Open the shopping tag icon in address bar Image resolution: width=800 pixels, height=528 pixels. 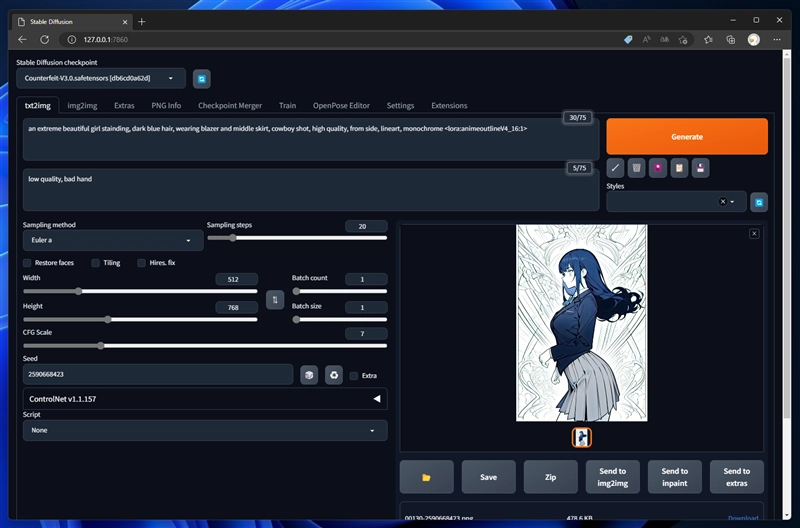[x=628, y=39]
